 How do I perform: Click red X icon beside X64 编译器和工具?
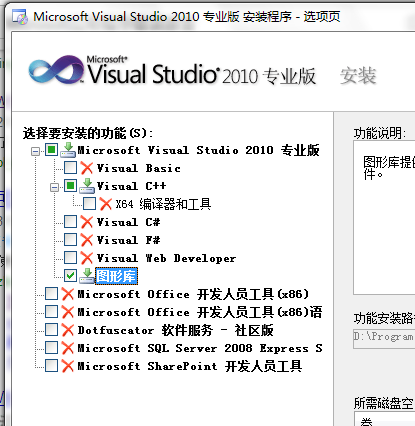pyautogui.click(x=106, y=204)
